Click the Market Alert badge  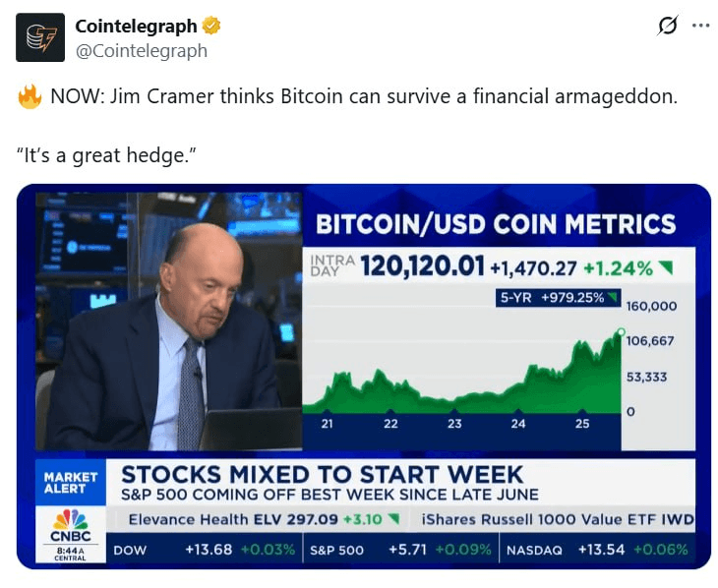71,483
